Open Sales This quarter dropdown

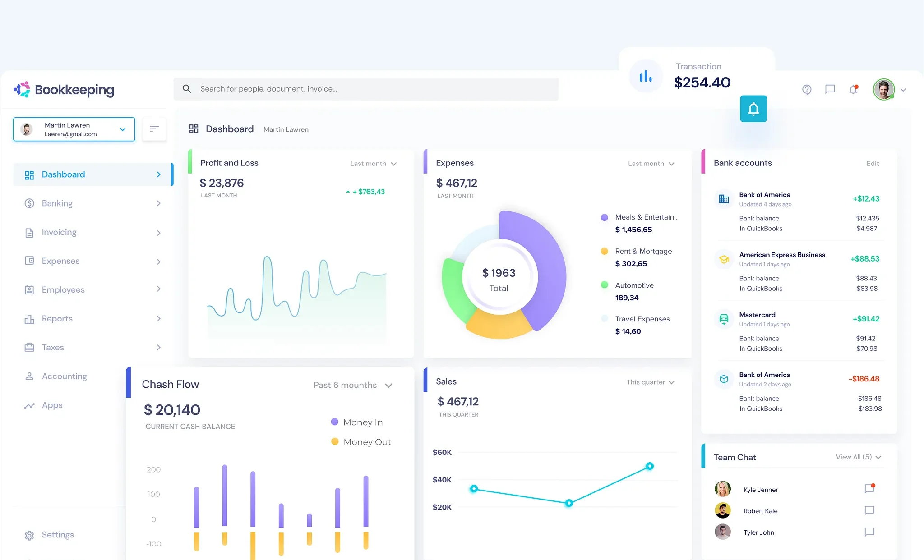click(651, 382)
